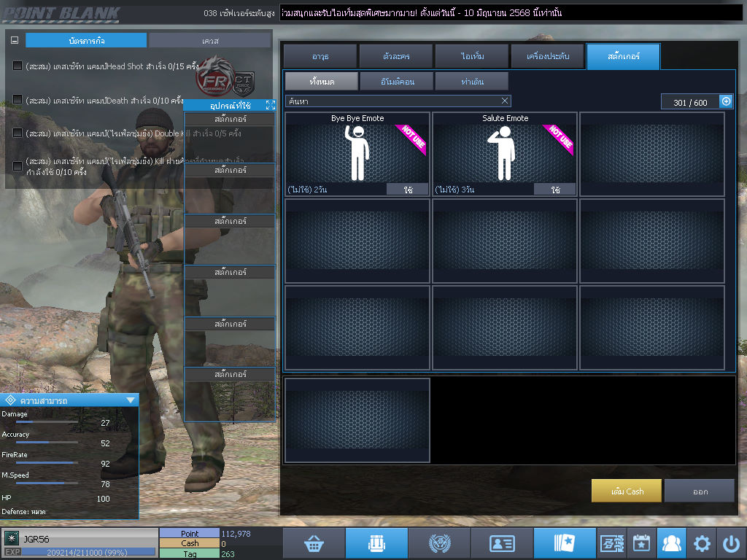
Task: Filter by อีโมติคอน (emoticon) sub-tab
Action: tap(398, 82)
